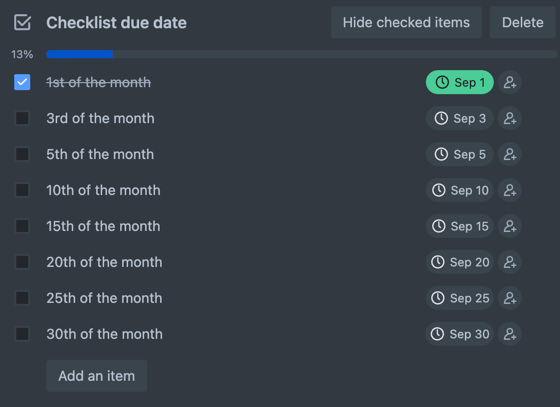
Task: Assign a member to 20th of the month
Action: (x=510, y=262)
